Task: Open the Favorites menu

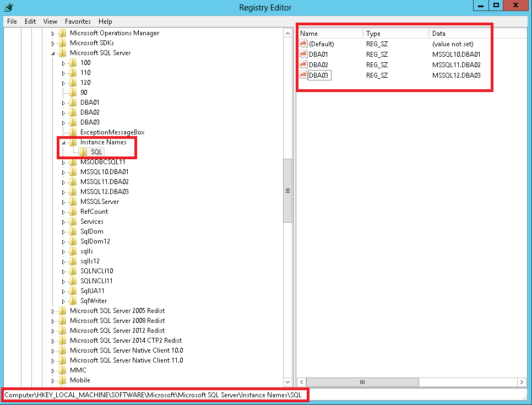Action: pyautogui.click(x=78, y=21)
